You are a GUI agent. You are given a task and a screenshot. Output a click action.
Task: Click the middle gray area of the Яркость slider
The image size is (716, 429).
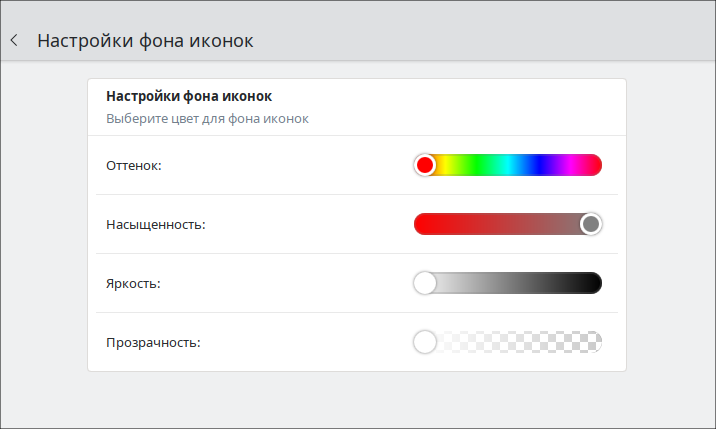[x=508, y=283]
